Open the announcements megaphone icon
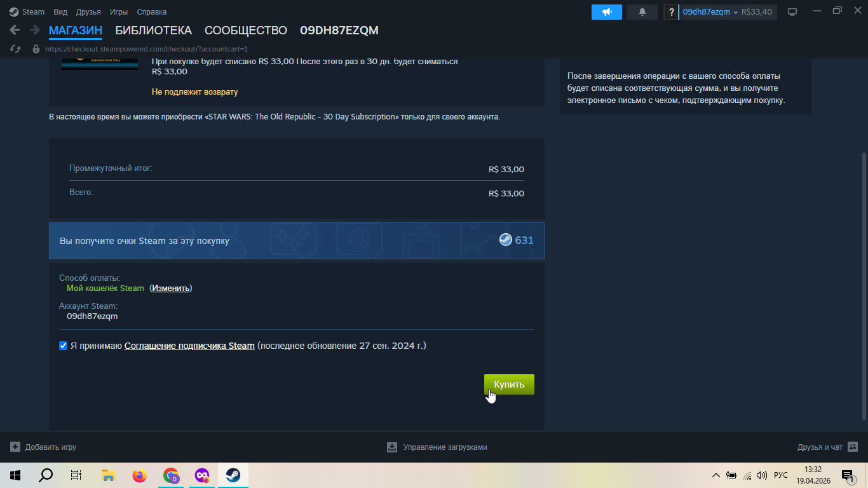868x488 pixels. 607,12
